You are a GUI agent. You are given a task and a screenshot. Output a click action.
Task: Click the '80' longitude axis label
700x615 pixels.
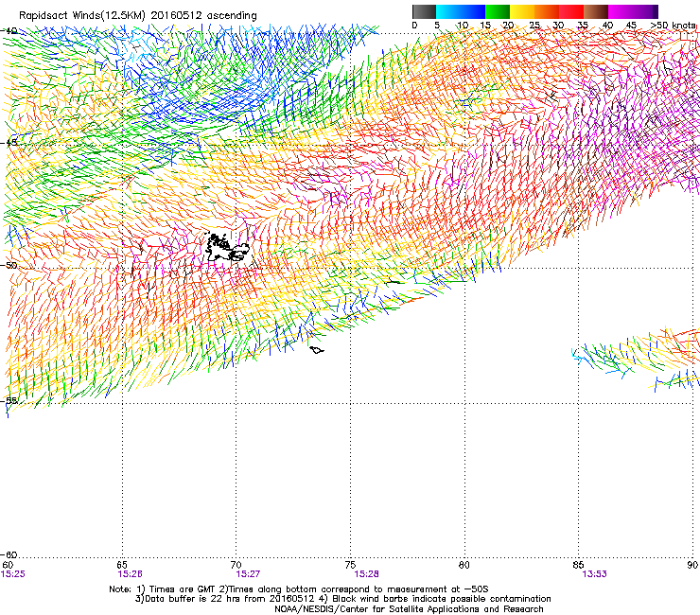(x=464, y=565)
